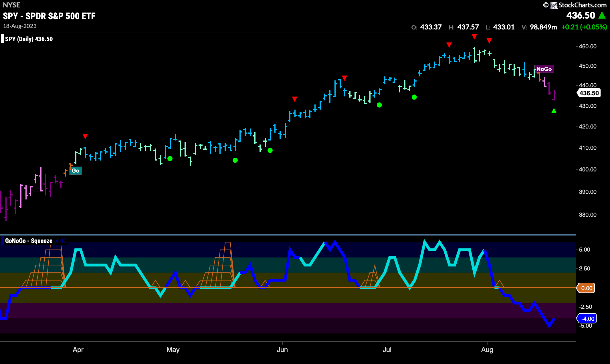Click the GoNoGo - Squeeze panel label
This screenshot has width=610, height=364.
pos(29,241)
